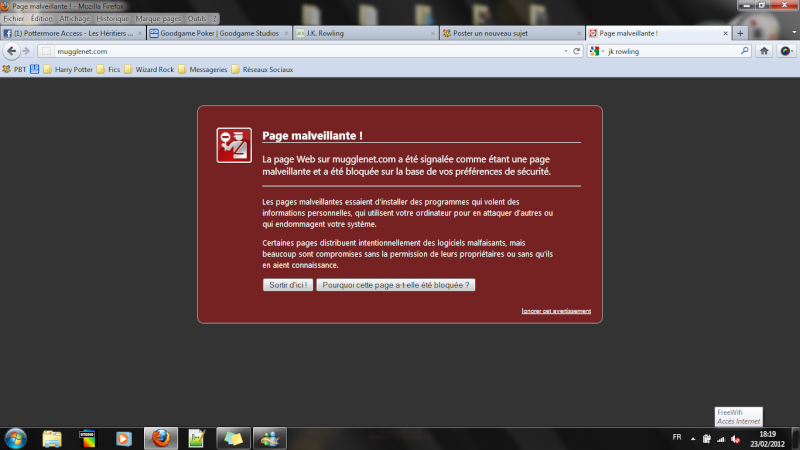The height and width of the screenshot is (450, 800).
Task: Open the Réseaux Sociaux bookmarks folder
Action: (262, 69)
